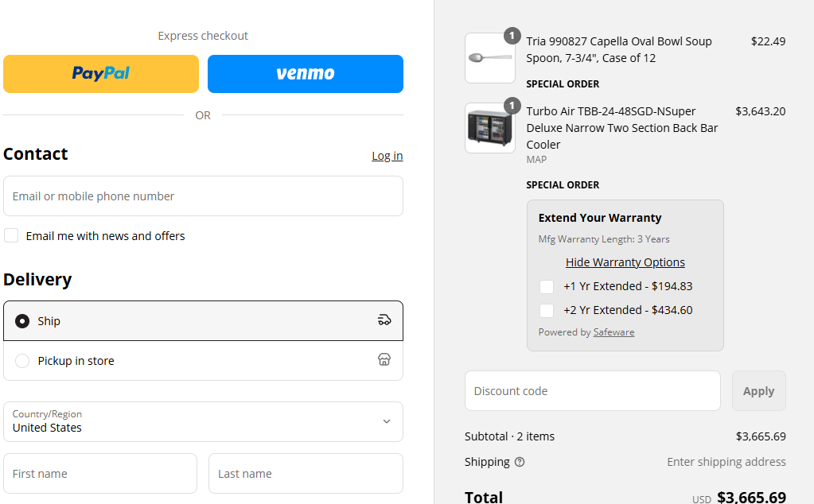814x504 pixels.
Task: Focus the Discount code field
Action: 592,391
